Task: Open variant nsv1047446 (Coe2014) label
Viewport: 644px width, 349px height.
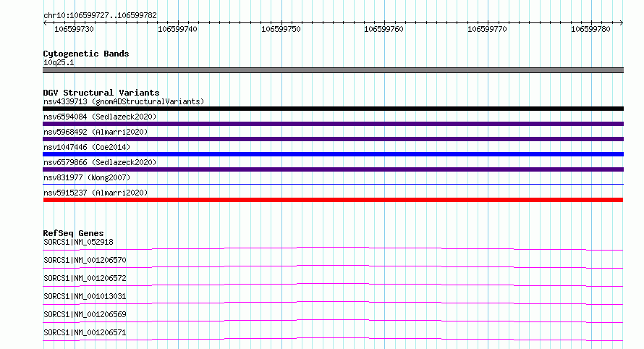Action: point(87,147)
